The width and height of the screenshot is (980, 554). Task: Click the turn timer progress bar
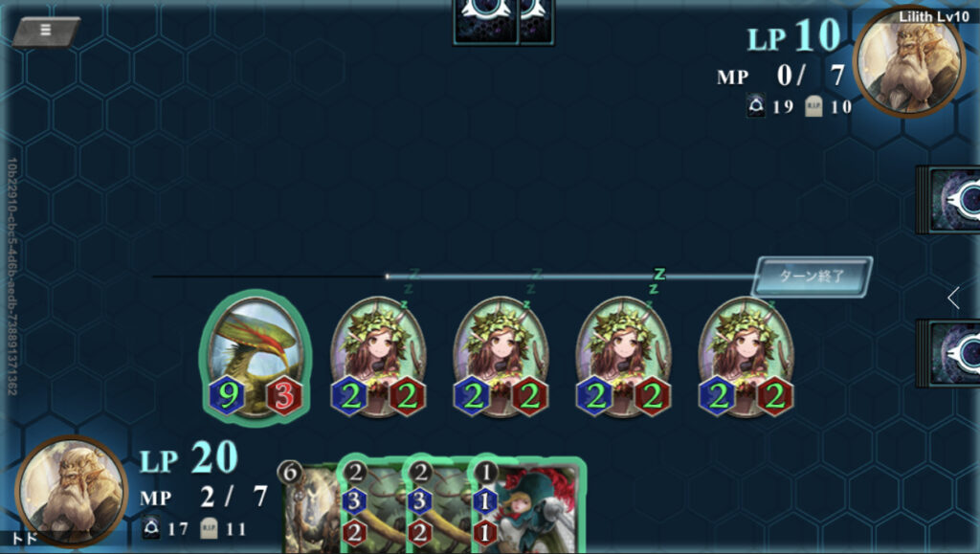[453, 277]
